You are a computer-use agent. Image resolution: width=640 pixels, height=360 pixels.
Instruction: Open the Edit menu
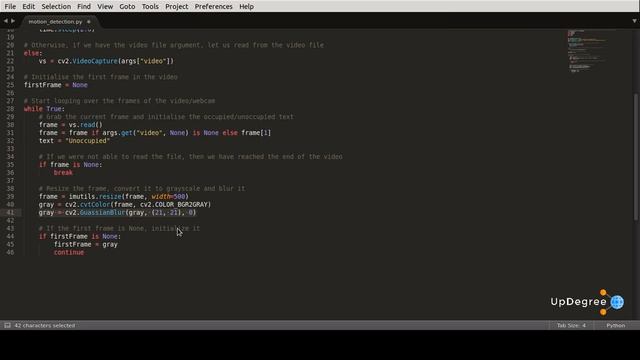tap(29, 7)
